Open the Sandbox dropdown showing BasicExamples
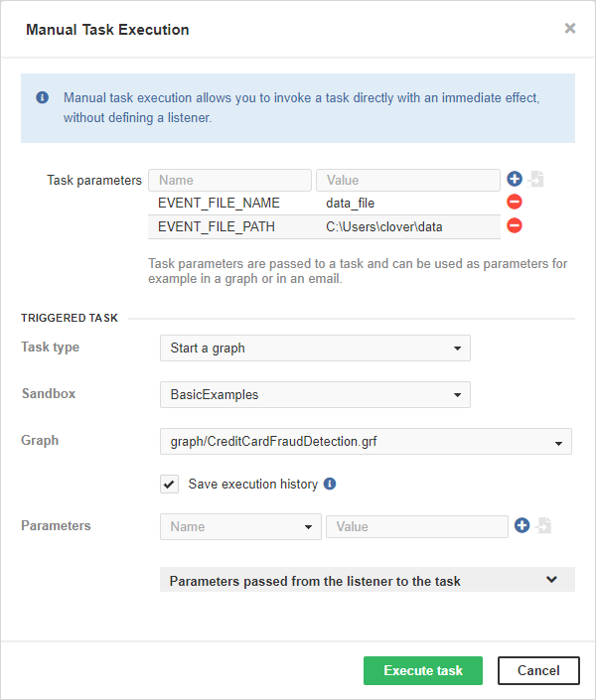Screen dimensions: 596x700 click(314, 394)
